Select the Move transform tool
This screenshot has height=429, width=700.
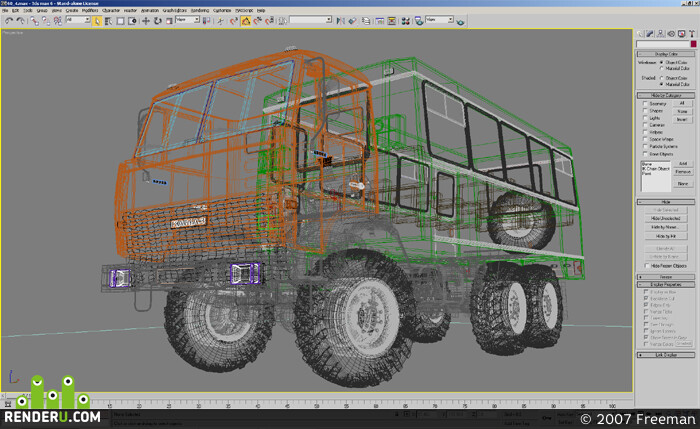(146, 21)
